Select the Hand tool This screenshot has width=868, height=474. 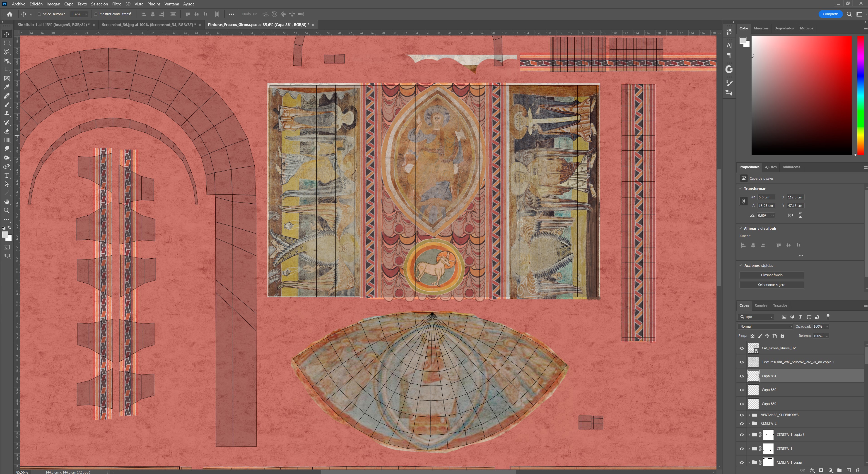pos(7,202)
